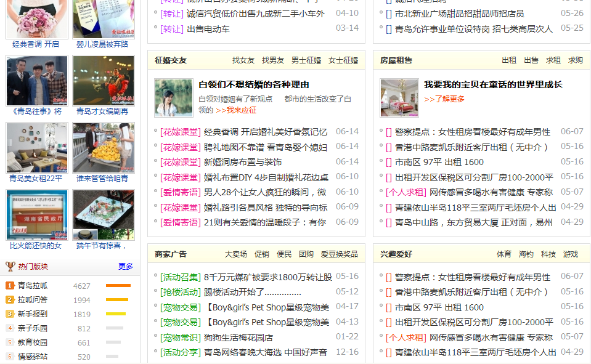Open the 端午节有惊喜 cake thumbnail
Viewport: 591px width, 364px height.
point(104,215)
